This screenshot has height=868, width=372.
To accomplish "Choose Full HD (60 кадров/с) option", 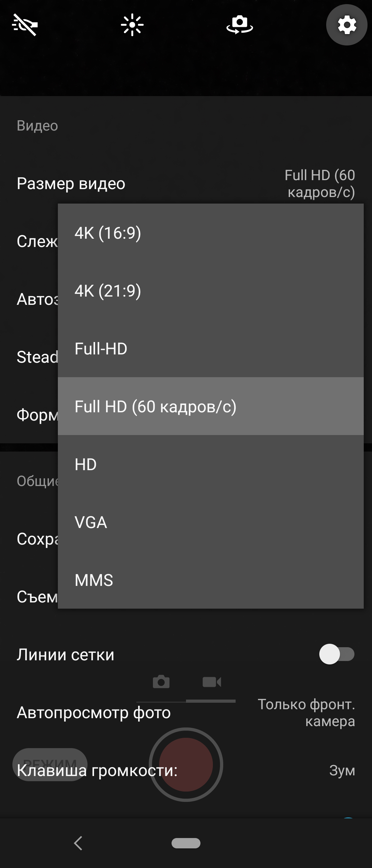I will coord(211,406).
